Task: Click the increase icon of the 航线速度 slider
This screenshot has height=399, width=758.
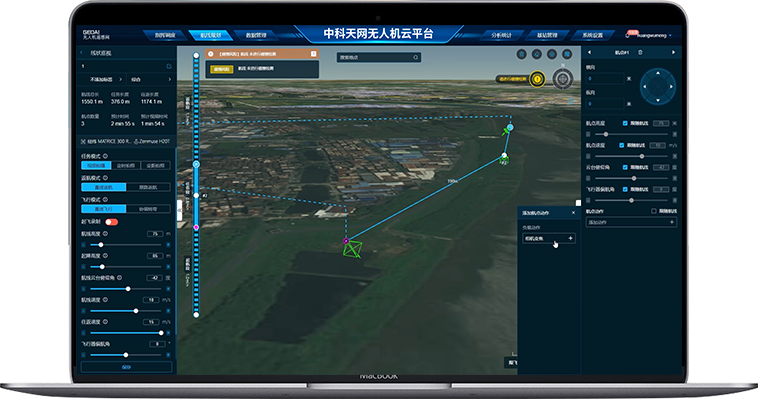Action: [168, 310]
